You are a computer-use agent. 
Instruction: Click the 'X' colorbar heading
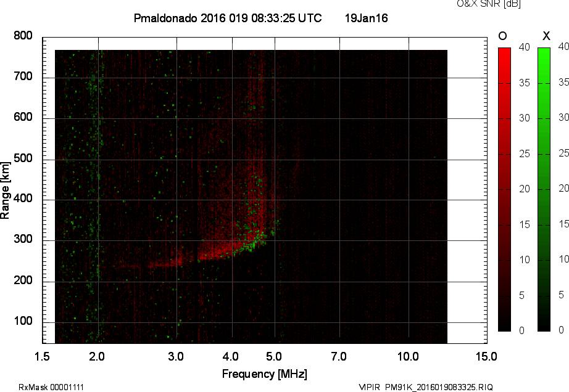pos(546,36)
